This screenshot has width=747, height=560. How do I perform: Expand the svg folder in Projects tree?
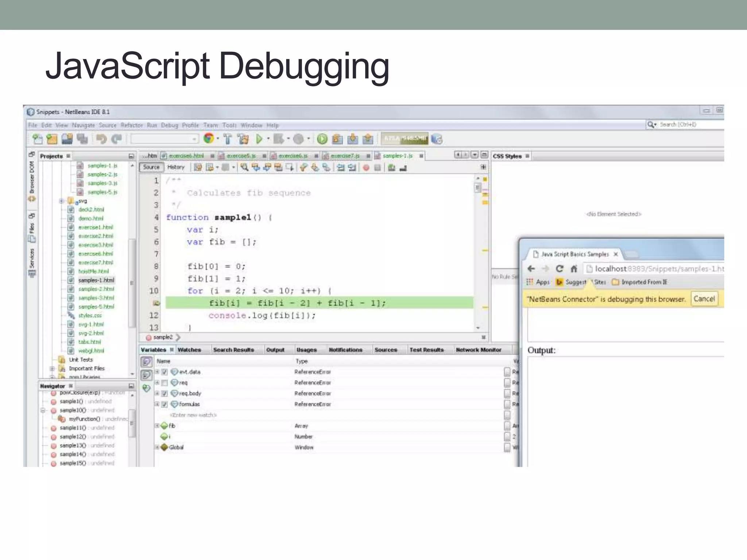click(62, 201)
